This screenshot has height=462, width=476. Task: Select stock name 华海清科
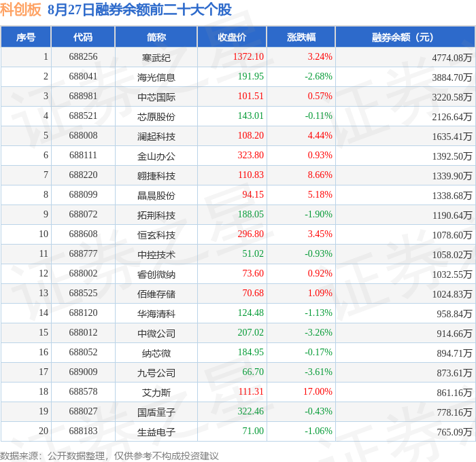point(156,314)
